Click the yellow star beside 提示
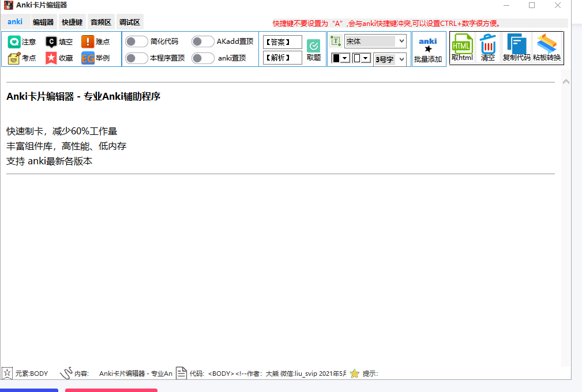 coord(355,374)
